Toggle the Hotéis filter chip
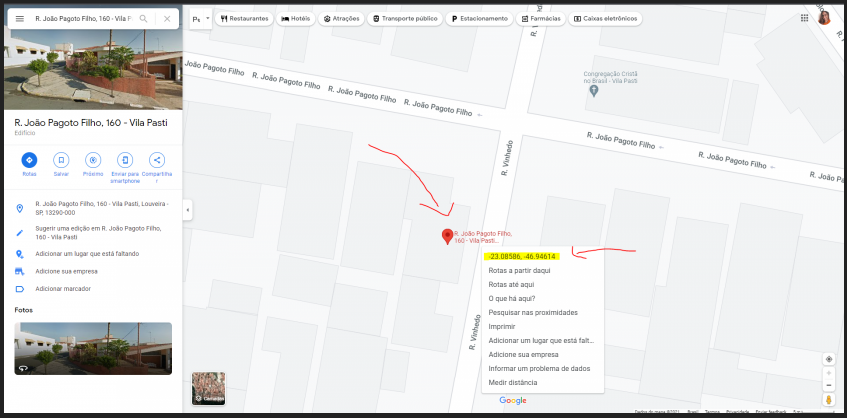Image resolution: width=847 pixels, height=418 pixels. click(296, 19)
